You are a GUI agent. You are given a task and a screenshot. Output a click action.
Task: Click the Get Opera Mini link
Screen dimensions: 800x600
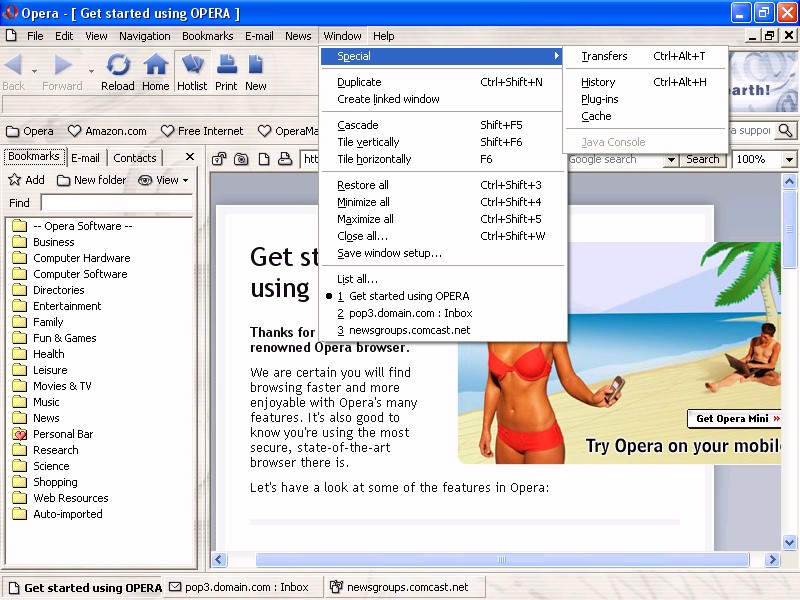(x=733, y=418)
